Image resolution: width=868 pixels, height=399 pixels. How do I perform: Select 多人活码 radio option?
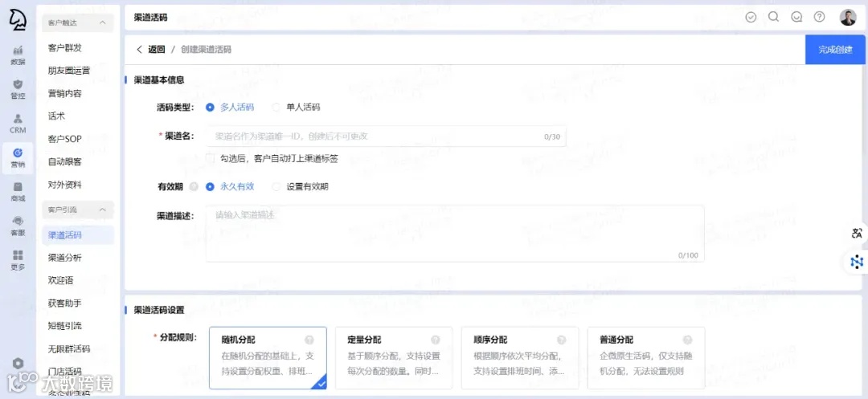click(x=210, y=108)
